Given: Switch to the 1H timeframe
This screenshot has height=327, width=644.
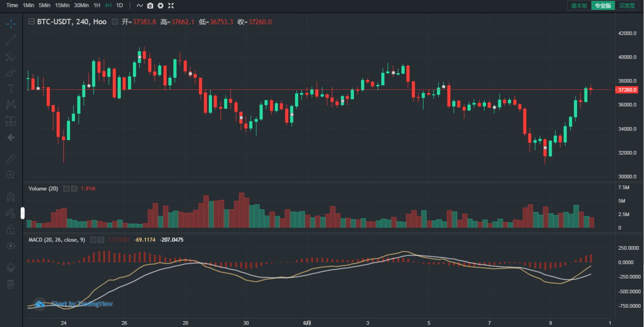Looking at the screenshot, I should pyautogui.click(x=97, y=5).
